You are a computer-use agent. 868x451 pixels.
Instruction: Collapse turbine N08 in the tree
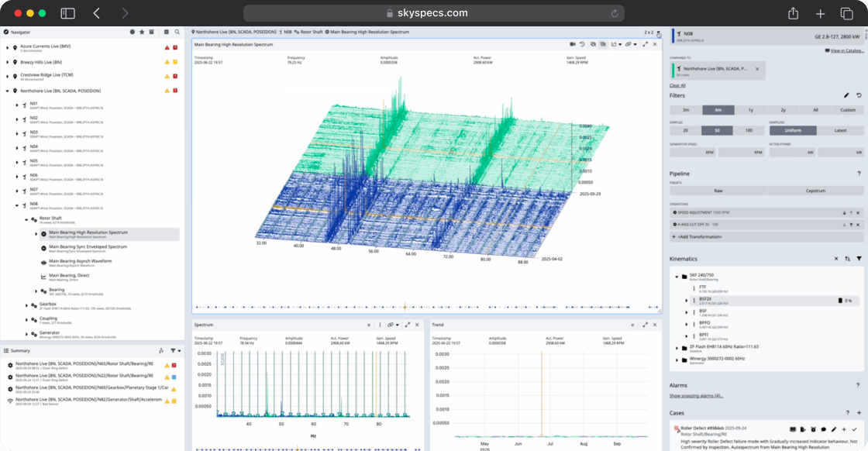[16, 205]
